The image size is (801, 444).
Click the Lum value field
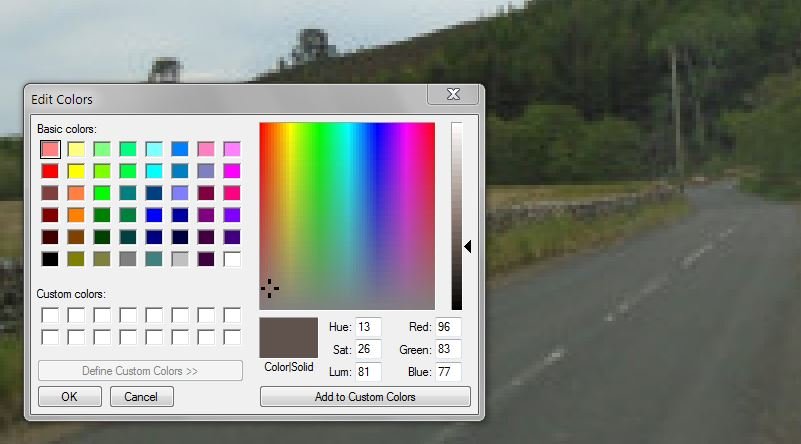368,372
